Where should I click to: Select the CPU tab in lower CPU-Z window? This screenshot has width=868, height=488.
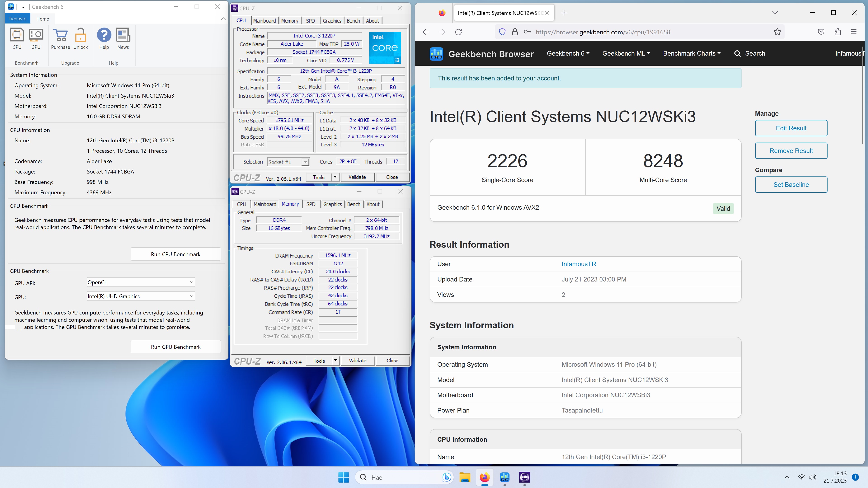coord(242,204)
